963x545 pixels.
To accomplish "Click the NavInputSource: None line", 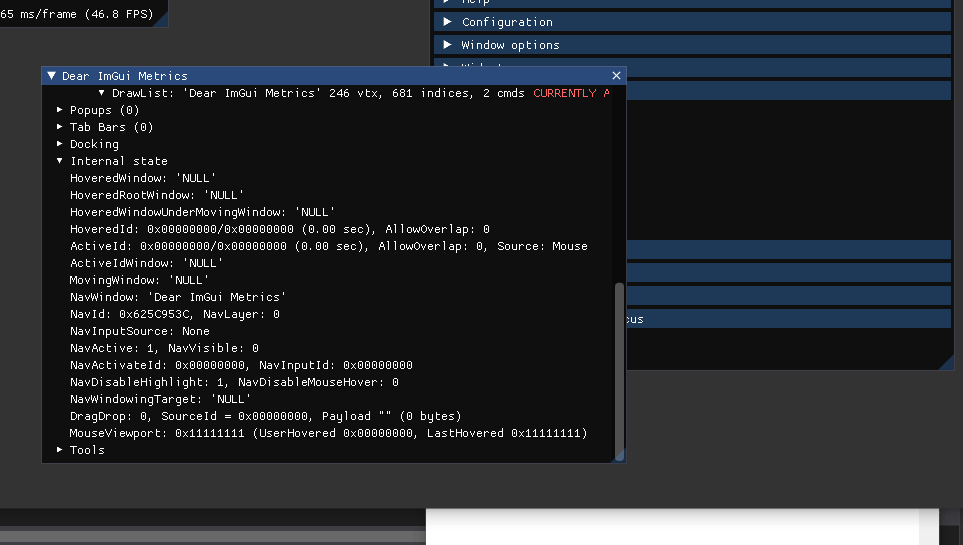I will [139, 331].
